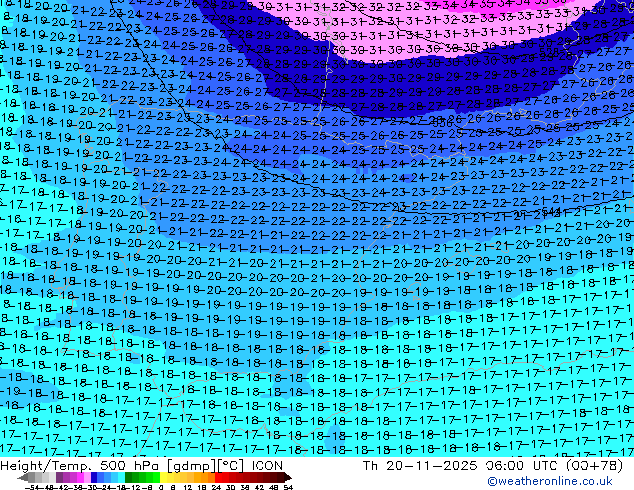
Task: Click the 'ICON' model name label
Action: [267, 466]
